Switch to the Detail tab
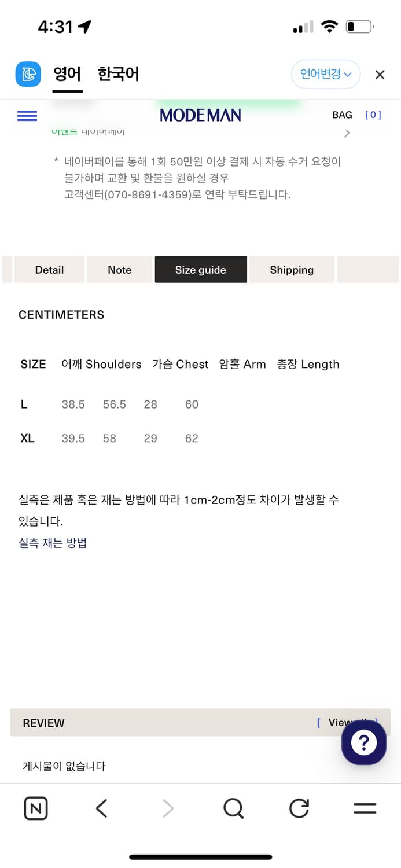The width and height of the screenshot is (401, 868). (49, 270)
